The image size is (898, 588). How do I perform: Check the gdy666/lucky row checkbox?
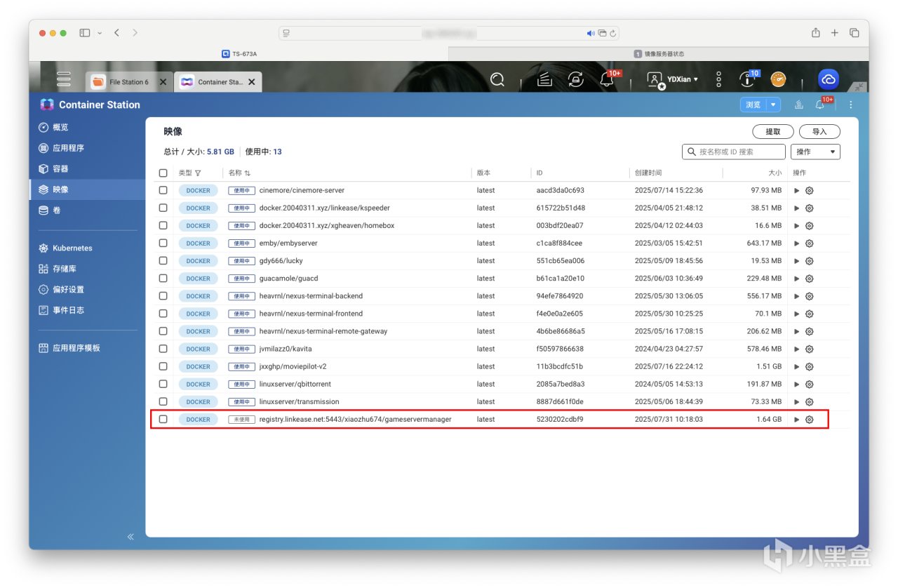[163, 261]
